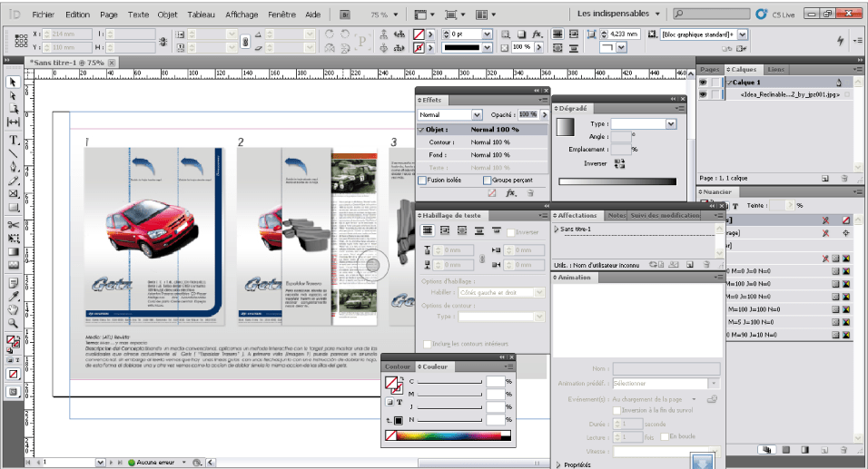This screenshot has width=868, height=469.
Task: Open the blend mode Normal dropdown in Effets
Action: (x=477, y=114)
